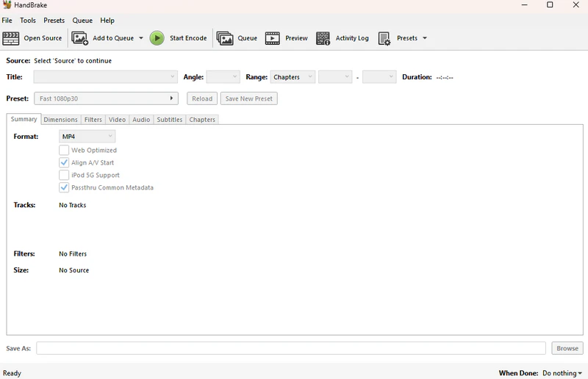Click the Preview filmstrip icon

(x=272, y=38)
